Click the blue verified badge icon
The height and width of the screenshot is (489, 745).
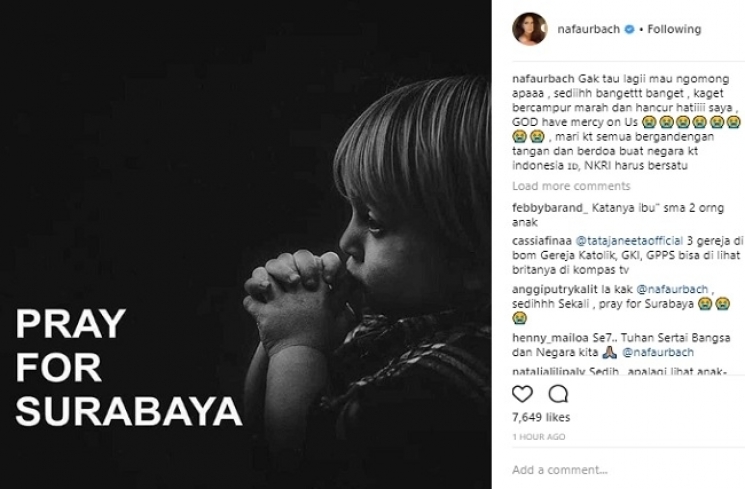pos(629,29)
